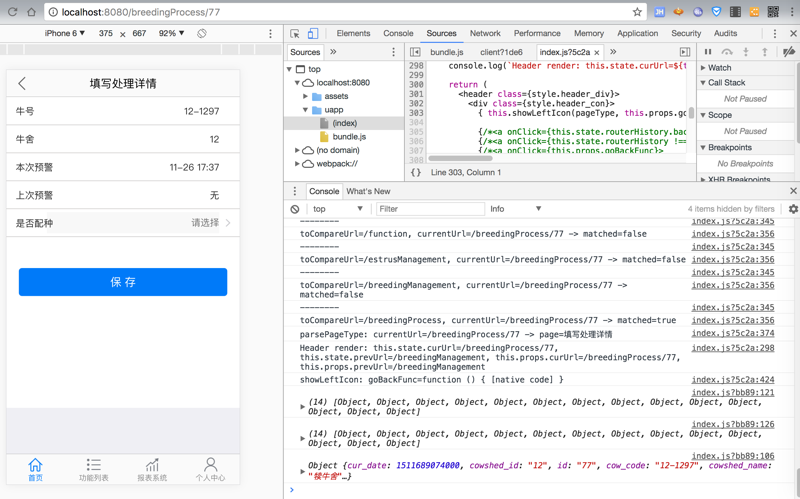Image resolution: width=800 pixels, height=499 pixels.
Task: Deactivate breakpoints toggle
Action: point(789,52)
